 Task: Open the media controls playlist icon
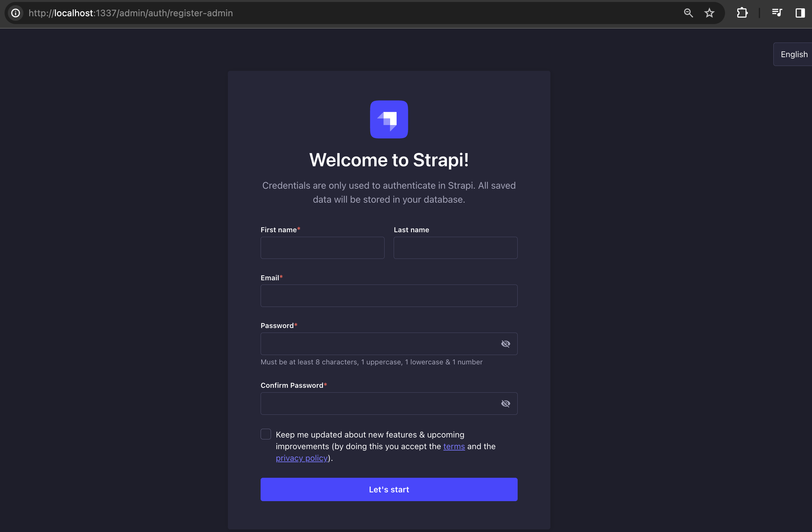(x=777, y=13)
